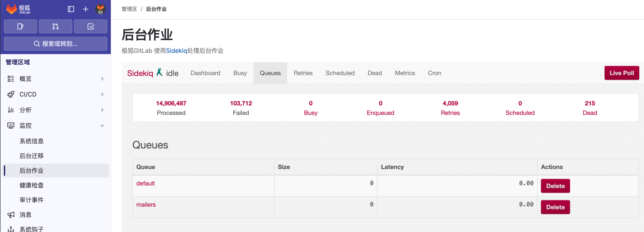This screenshot has width=644, height=232.
Task: Open the to-do list icon button
Action: 90,26
